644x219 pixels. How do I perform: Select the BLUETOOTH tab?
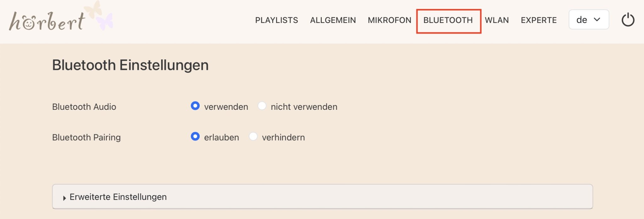[448, 20]
